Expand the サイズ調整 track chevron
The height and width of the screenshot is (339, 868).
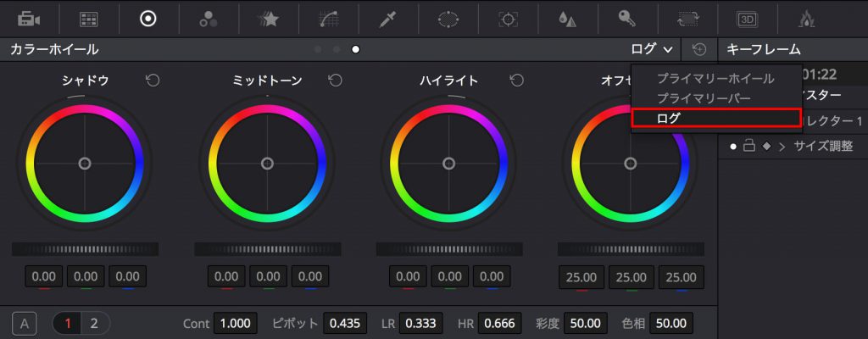[782, 147]
